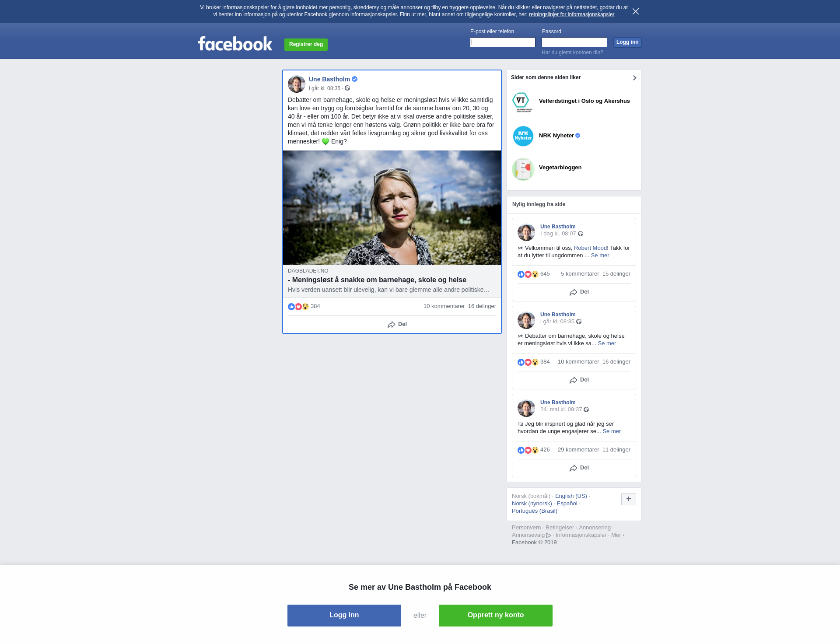Open Vegetarbloggen page link
The width and height of the screenshot is (840, 644).
click(560, 168)
